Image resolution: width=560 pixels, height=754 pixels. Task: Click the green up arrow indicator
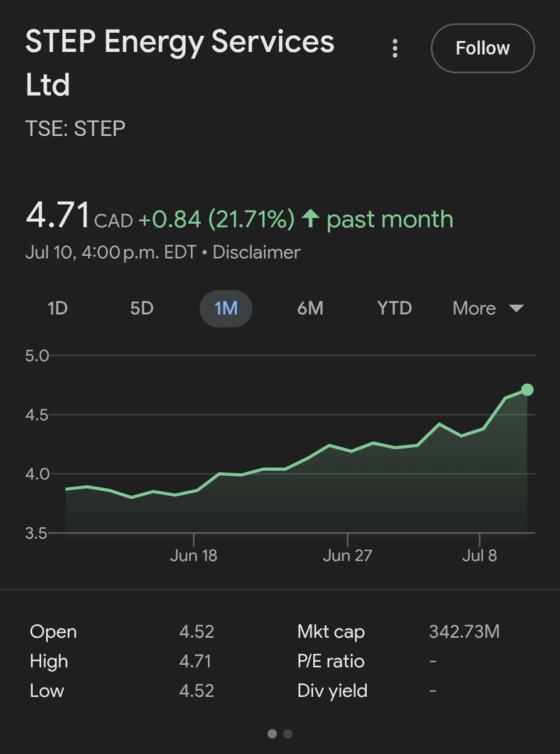pos(310,219)
